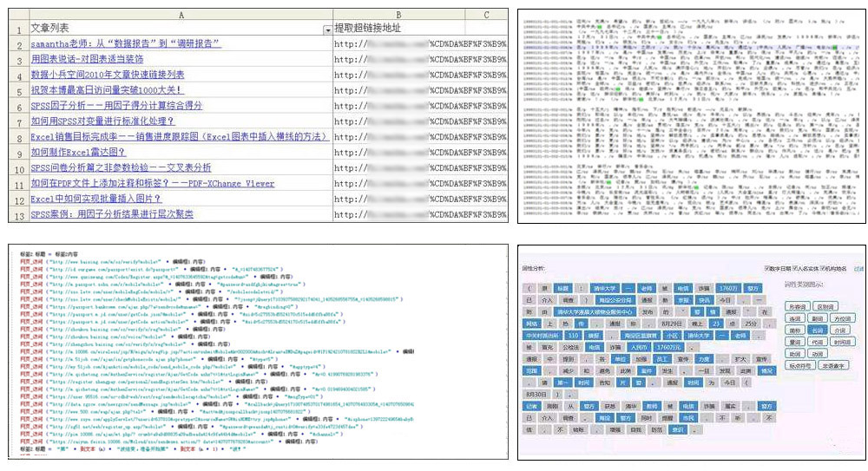Select row 7 header in the spreadsheet
Screen dimensions: 868x471
pos(19,121)
